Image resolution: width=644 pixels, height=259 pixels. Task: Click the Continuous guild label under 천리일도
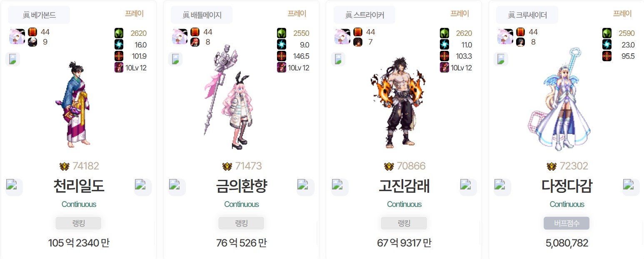[79, 204]
